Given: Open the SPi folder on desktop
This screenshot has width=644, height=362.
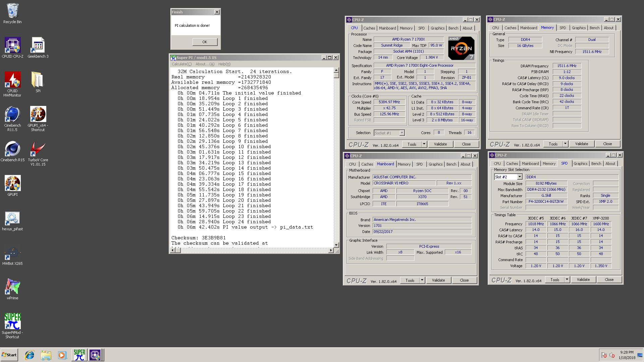Looking at the screenshot, I should (38, 82).
